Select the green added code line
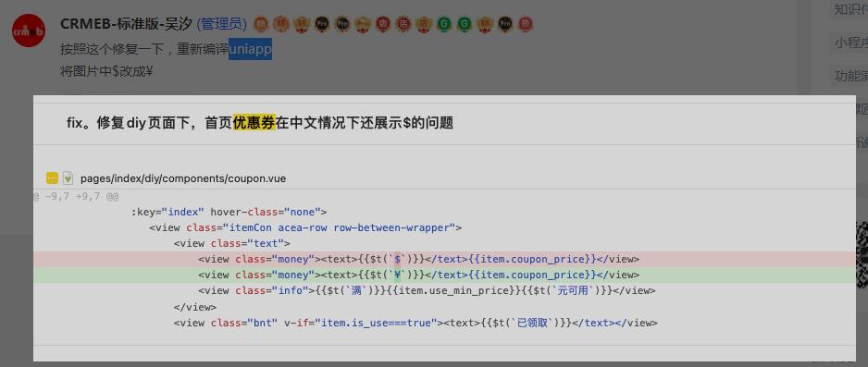Screen dimensions: 868x367 [444, 275]
